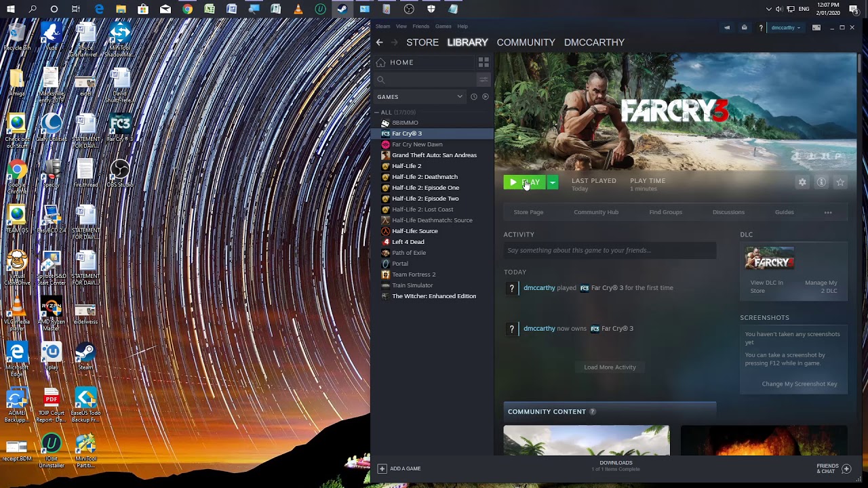Click Change My Screenshot Key
The image size is (868, 488).
pyautogui.click(x=800, y=384)
